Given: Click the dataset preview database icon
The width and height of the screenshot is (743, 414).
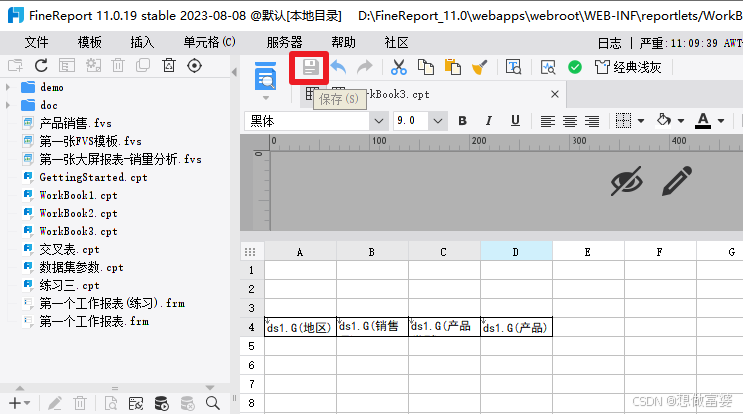Looking at the screenshot, I should click(x=162, y=403).
